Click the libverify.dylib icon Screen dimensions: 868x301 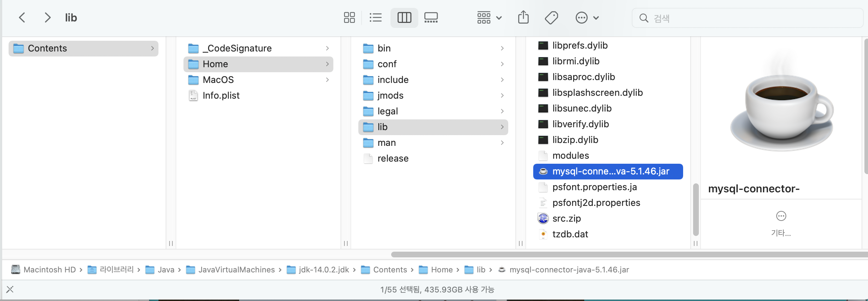(543, 124)
